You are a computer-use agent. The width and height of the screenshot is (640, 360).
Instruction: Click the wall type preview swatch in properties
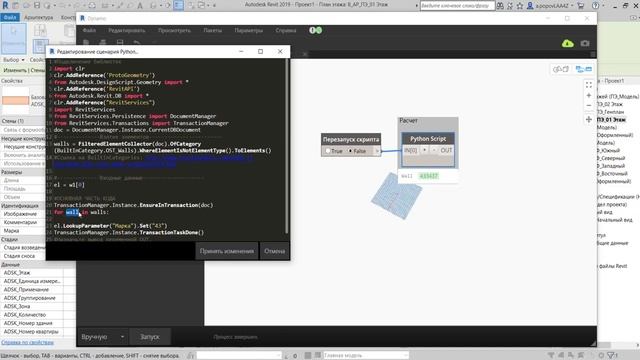(16, 100)
